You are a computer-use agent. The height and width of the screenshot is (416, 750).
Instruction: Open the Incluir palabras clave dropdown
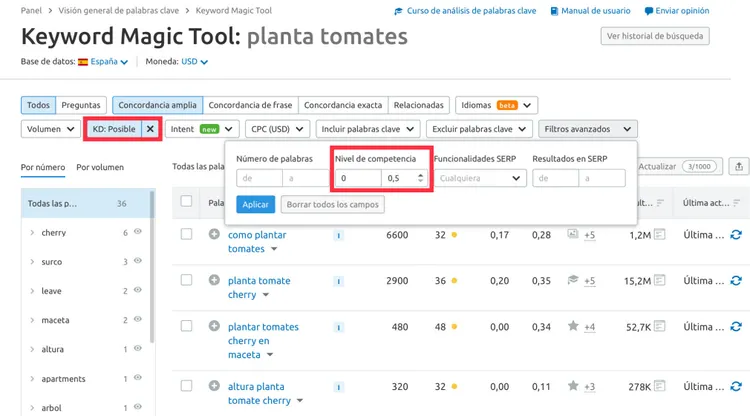click(x=368, y=129)
